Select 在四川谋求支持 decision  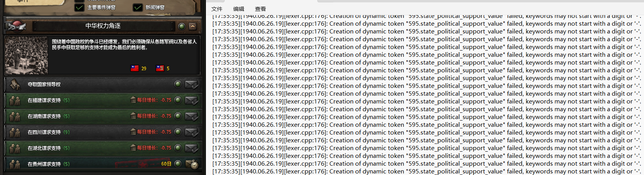point(103,132)
